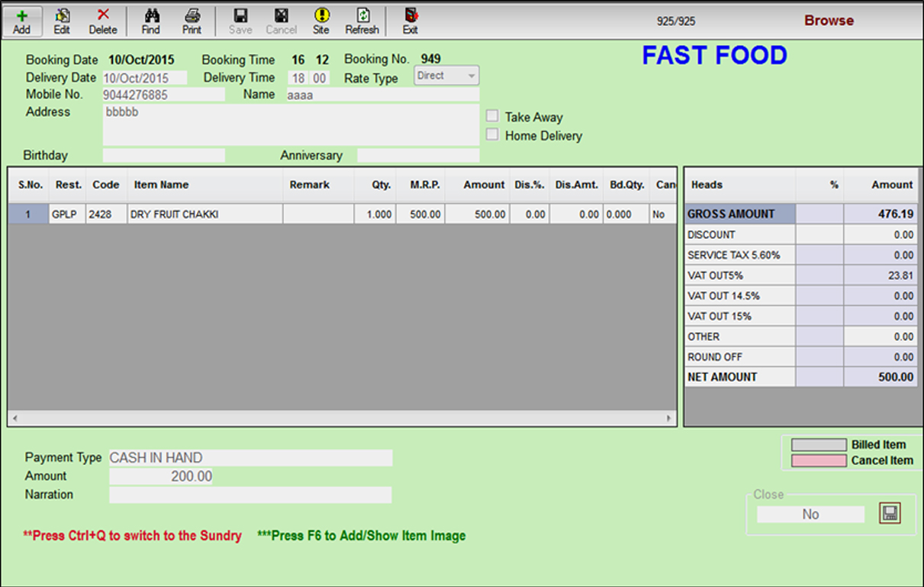Expand the Rate Type dropdown
Image resolution: width=924 pixels, height=587 pixels.
(471, 76)
